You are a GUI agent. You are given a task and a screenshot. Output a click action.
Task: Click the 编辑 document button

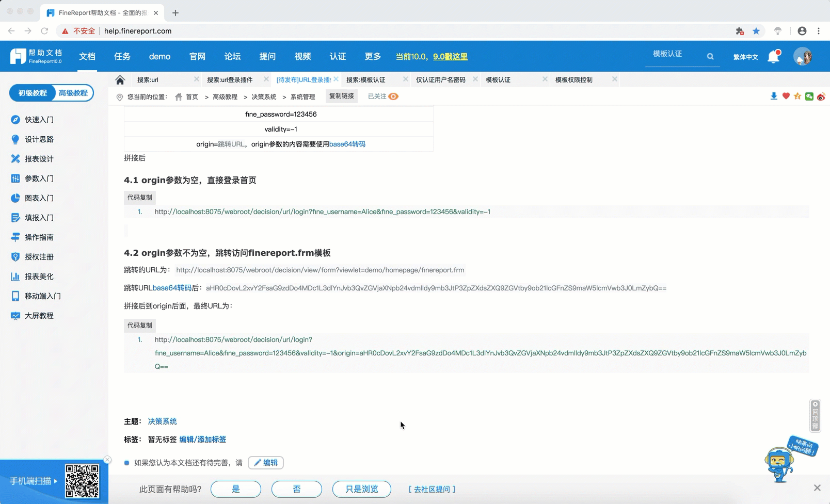point(266,463)
